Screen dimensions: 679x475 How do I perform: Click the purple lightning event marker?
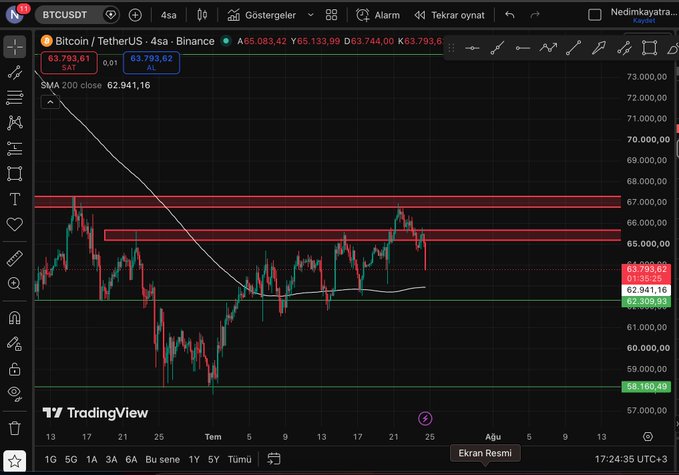(425, 419)
